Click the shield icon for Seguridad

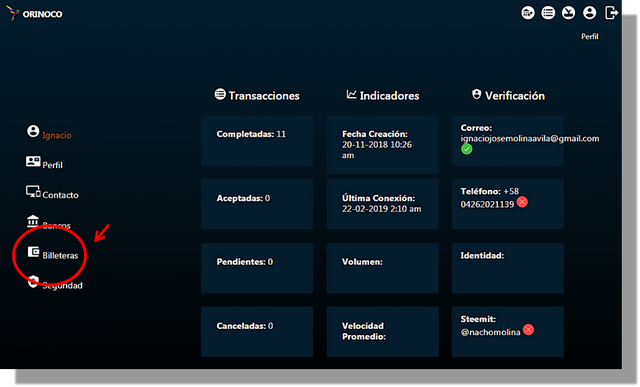pyautogui.click(x=33, y=282)
